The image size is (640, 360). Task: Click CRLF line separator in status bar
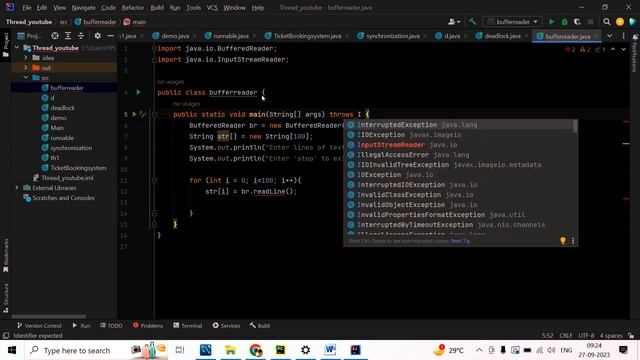(x=566, y=336)
